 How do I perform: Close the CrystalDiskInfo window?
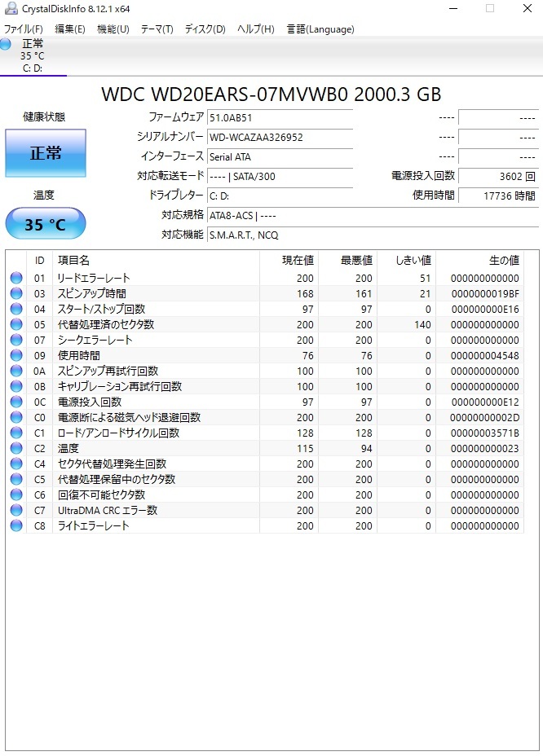click(527, 8)
